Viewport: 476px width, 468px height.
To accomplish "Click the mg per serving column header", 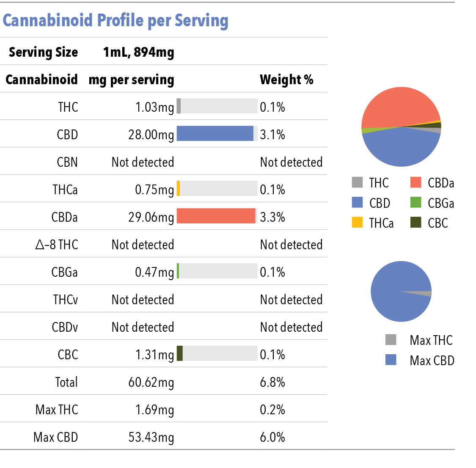I will click(132, 80).
